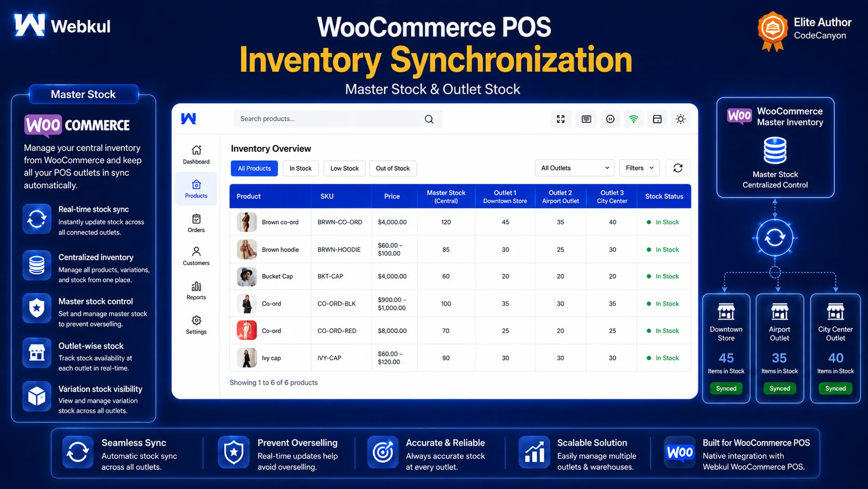Focus the Search products field
Screen dimensions: 868x489
click(338, 119)
